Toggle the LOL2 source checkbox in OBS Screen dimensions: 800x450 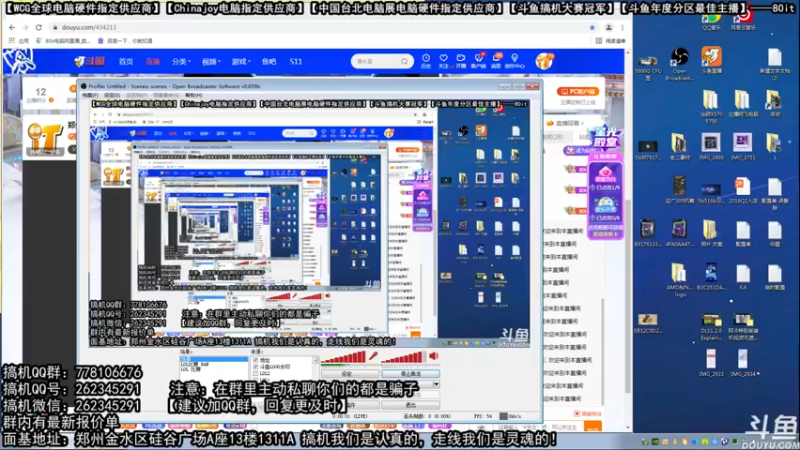tap(256, 373)
